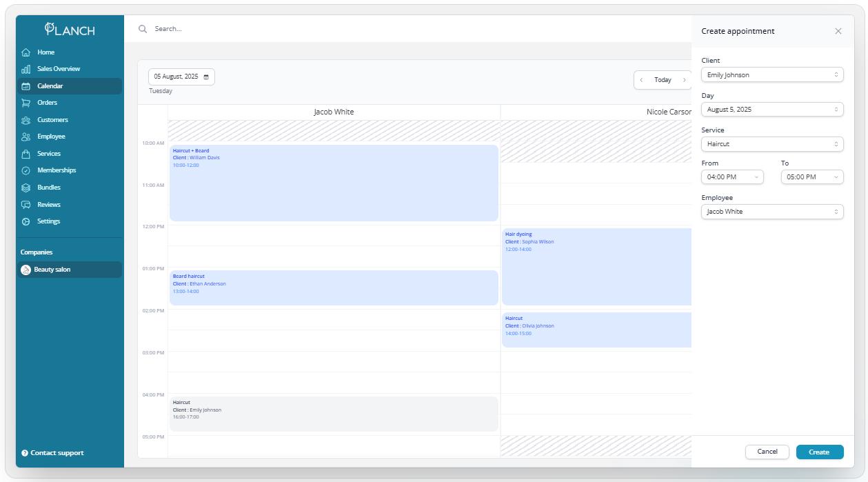
Task: Open the From time dropdown 04:00 PM
Action: (x=731, y=177)
